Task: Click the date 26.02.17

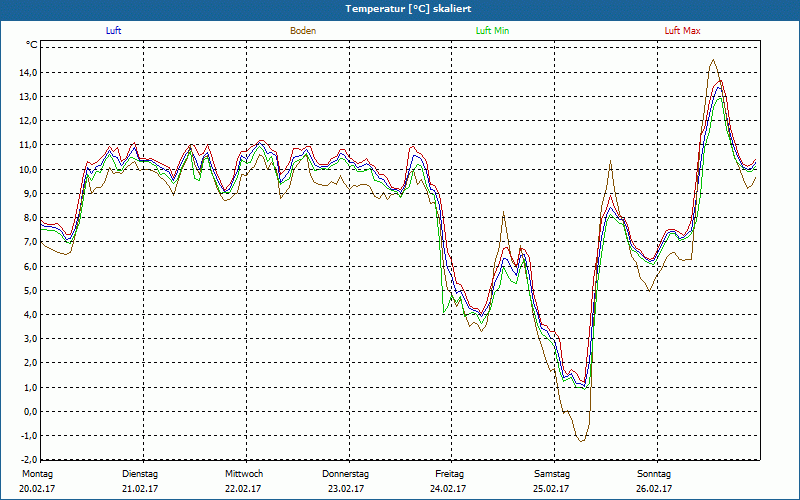Action: coord(654,489)
